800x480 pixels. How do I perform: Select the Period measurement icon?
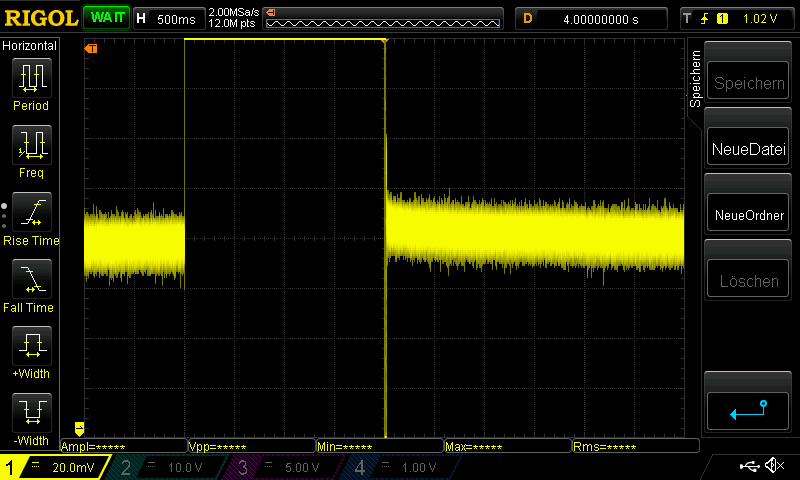(30, 78)
